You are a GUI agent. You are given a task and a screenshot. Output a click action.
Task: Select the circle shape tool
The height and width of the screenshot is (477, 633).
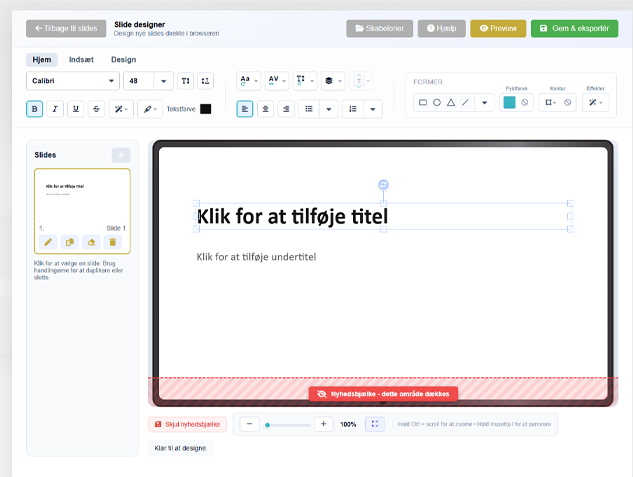(x=437, y=103)
